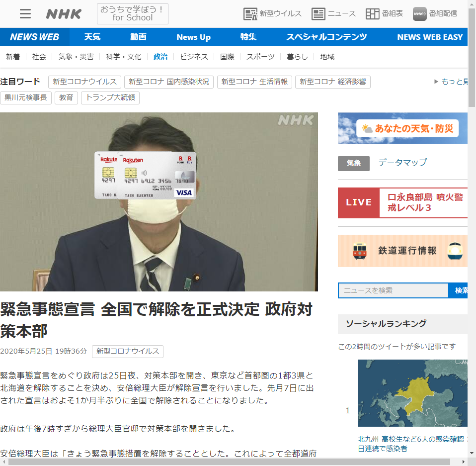The image size is (476, 466).
Task: Click the horizontal scrollbar thumb
Action: click(229, 462)
